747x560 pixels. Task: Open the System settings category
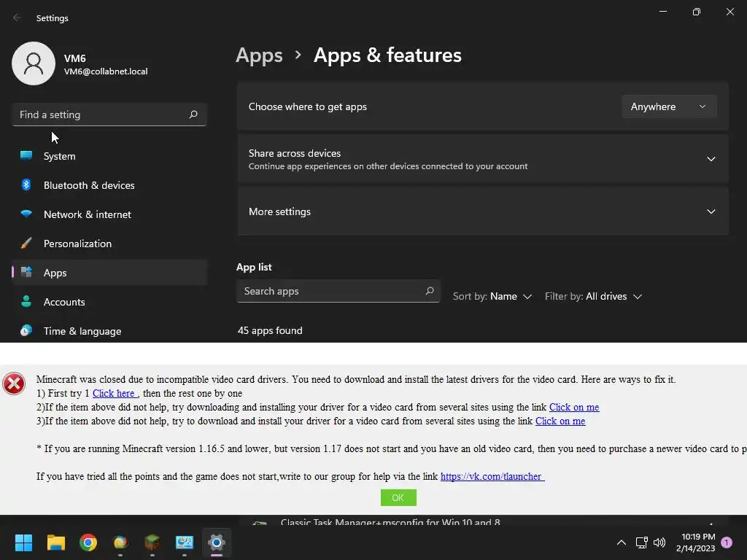click(109, 156)
